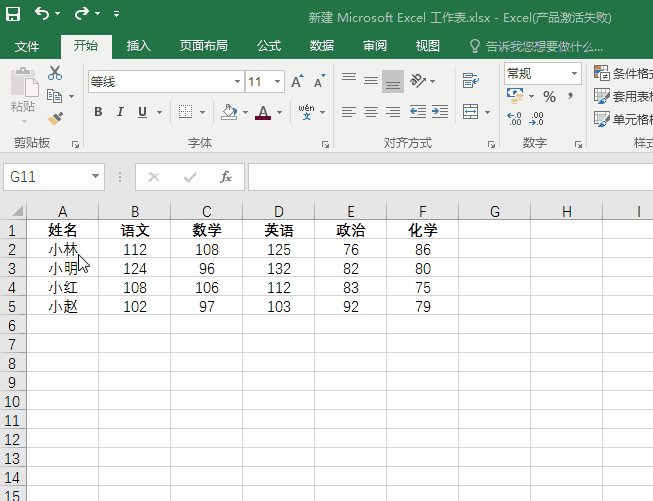Open the 等线 font name dropdown

point(237,81)
